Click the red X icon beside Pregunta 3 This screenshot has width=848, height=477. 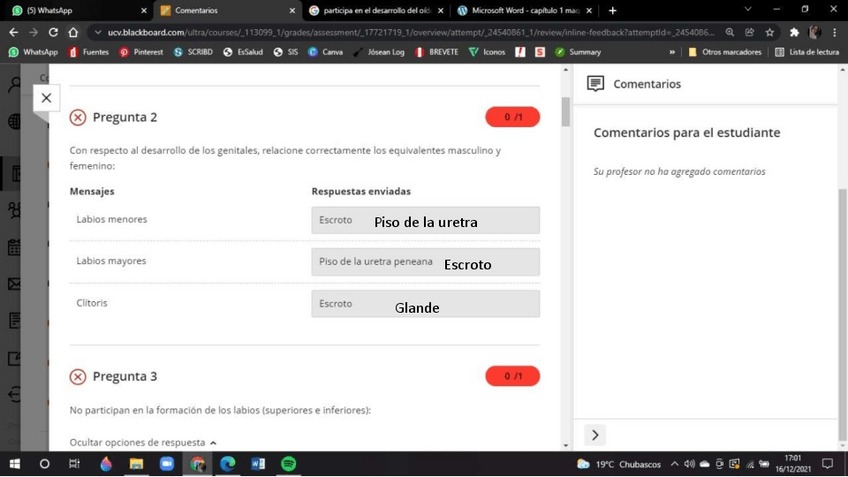coord(78,376)
